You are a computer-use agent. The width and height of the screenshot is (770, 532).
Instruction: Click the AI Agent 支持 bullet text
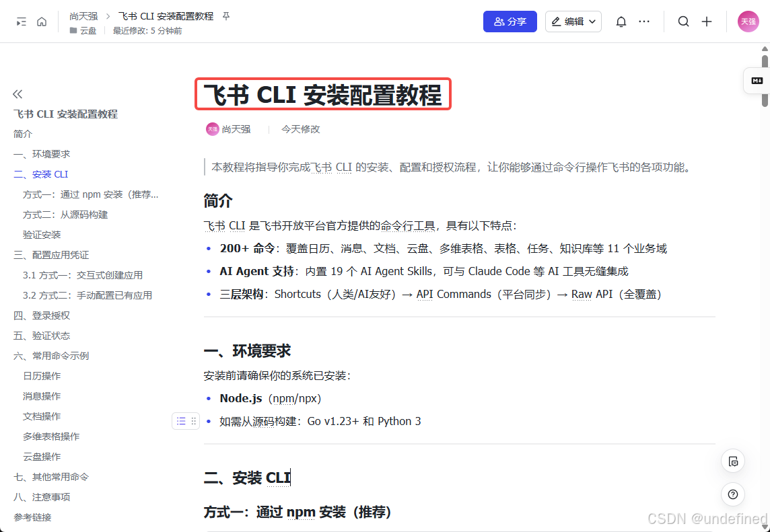click(424, 271)
